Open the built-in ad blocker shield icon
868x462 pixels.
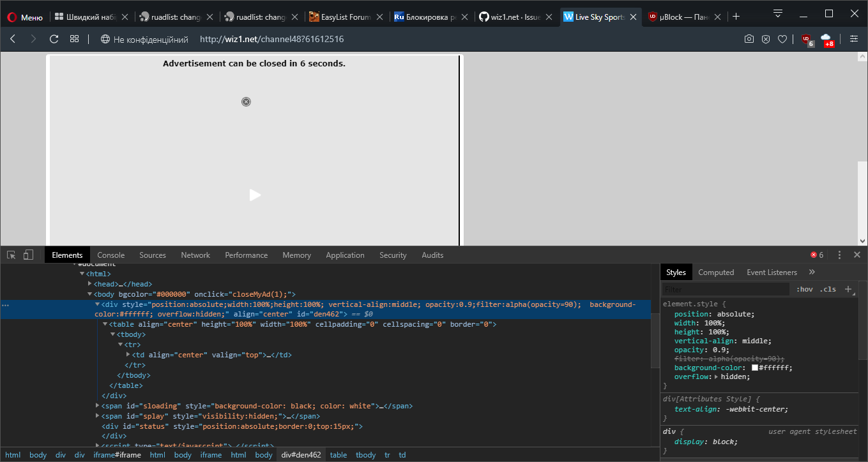[x=766, y=39]
